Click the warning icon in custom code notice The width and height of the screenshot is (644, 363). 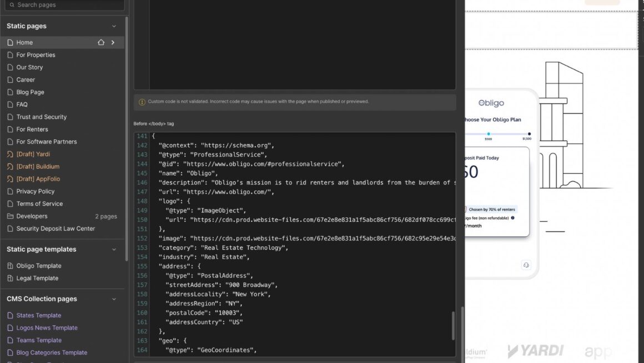point(142,102)
